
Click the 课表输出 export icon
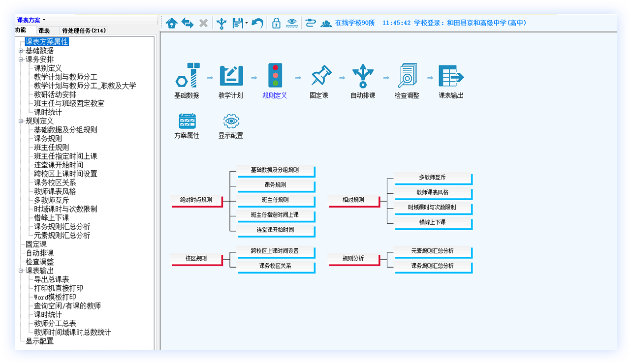[451, 76]
